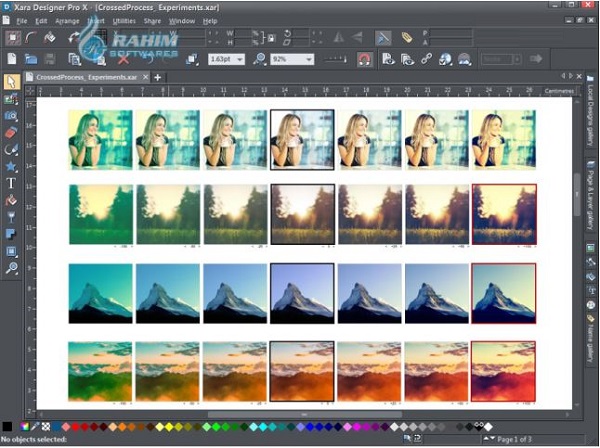This screenshot has width=600, height=448.
Task: Open the Edit menu
Action: pyautogui.click(x=41, y=21)
